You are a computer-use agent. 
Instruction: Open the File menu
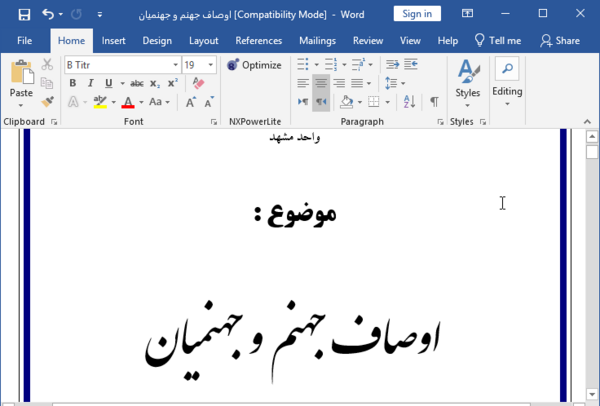tap(24, 41)
